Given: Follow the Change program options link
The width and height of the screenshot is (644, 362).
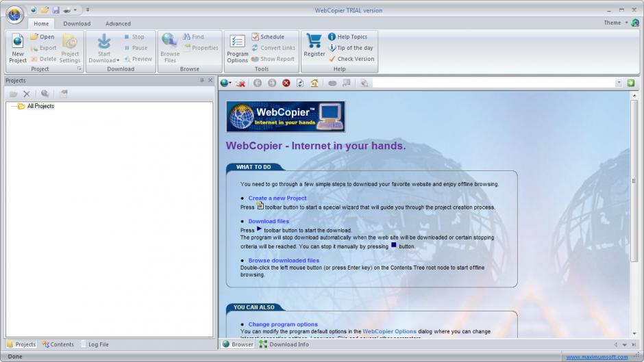Looking at the screenshot, I should point(283,324).
